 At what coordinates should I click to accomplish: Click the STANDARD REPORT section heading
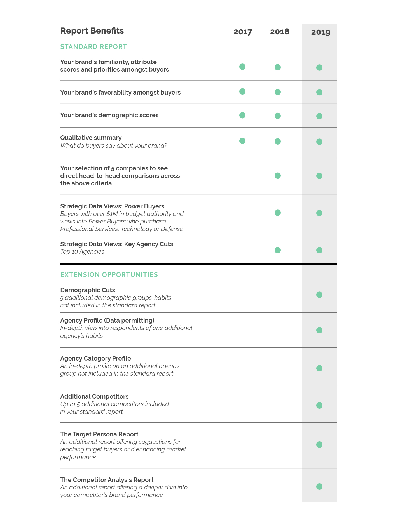pos(93,47)
